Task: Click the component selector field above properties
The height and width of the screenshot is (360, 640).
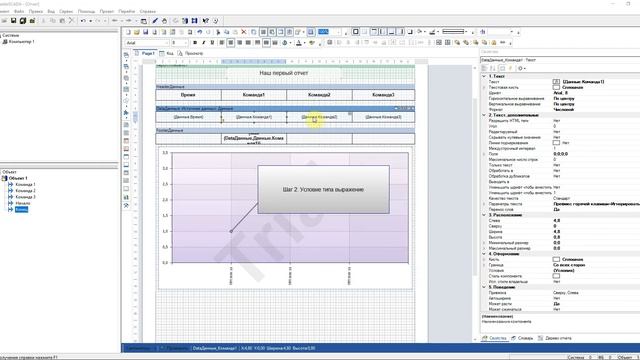Action: pyautogui.click(x=560, y=60)
